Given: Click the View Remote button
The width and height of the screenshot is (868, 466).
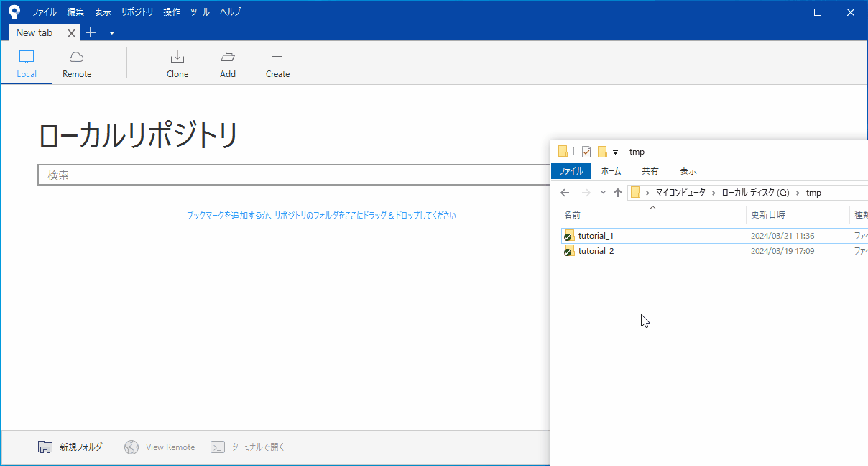Looking at the screenshot, I should [160, 447].
